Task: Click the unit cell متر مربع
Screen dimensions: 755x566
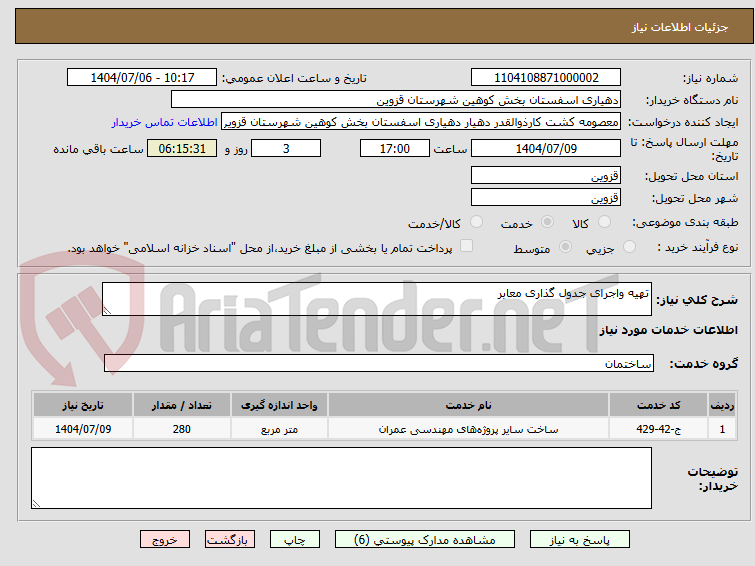Action: click(x=279, y=429)
